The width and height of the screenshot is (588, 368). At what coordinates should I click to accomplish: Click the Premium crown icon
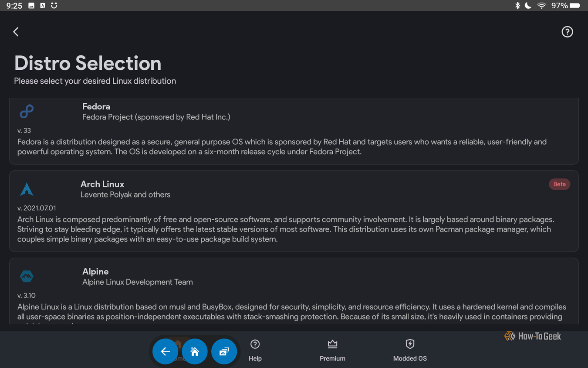(x=332, y=344)
